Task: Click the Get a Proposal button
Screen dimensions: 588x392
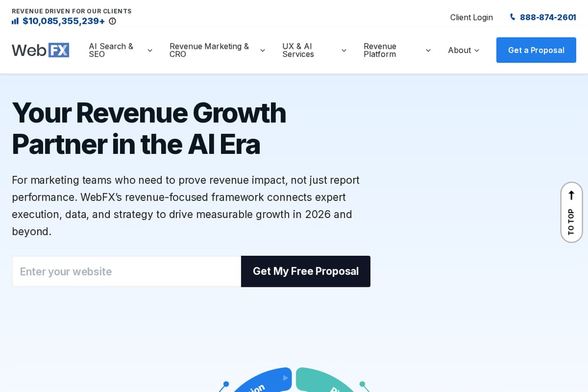Action: pos(536,50)
